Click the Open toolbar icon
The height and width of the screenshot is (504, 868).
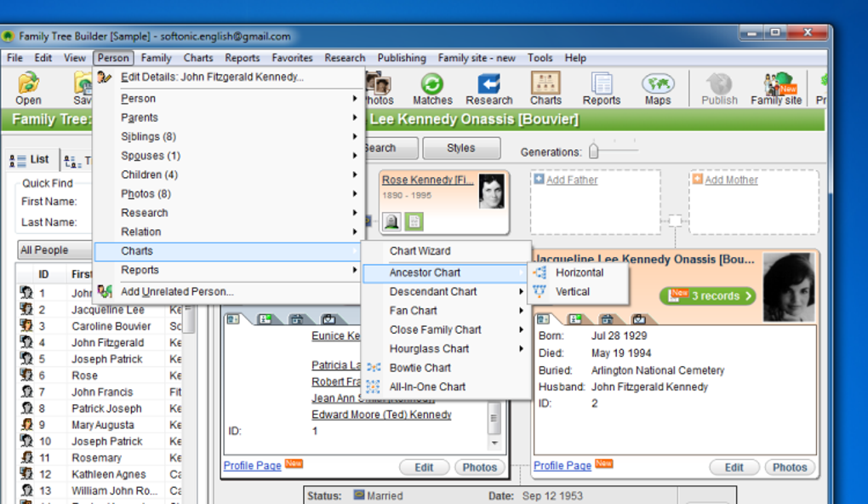pyautogui.click(x=28, y=89)
